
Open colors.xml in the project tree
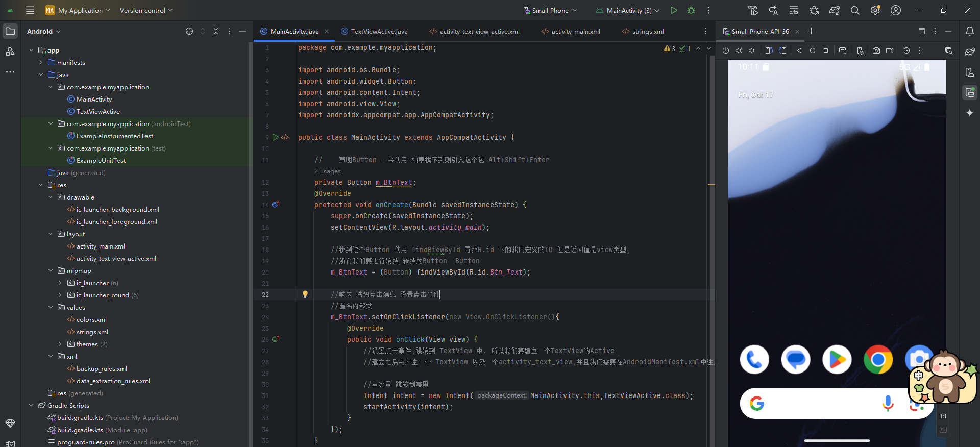tap(91, 319)
